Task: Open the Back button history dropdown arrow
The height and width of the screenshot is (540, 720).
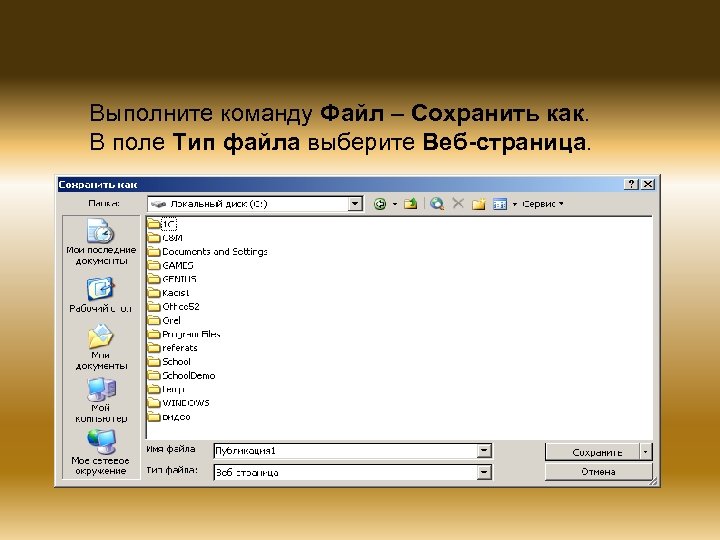Action: (394, 204)
